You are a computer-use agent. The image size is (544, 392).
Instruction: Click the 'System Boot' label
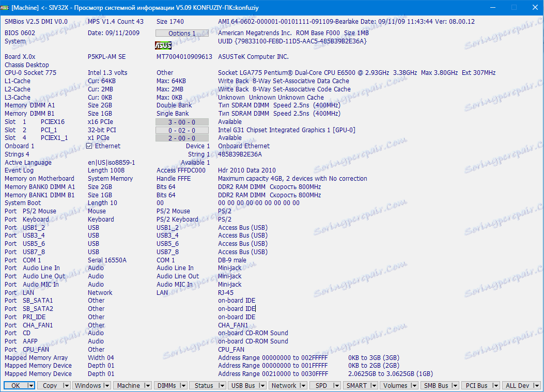click(x=23, y=203)
